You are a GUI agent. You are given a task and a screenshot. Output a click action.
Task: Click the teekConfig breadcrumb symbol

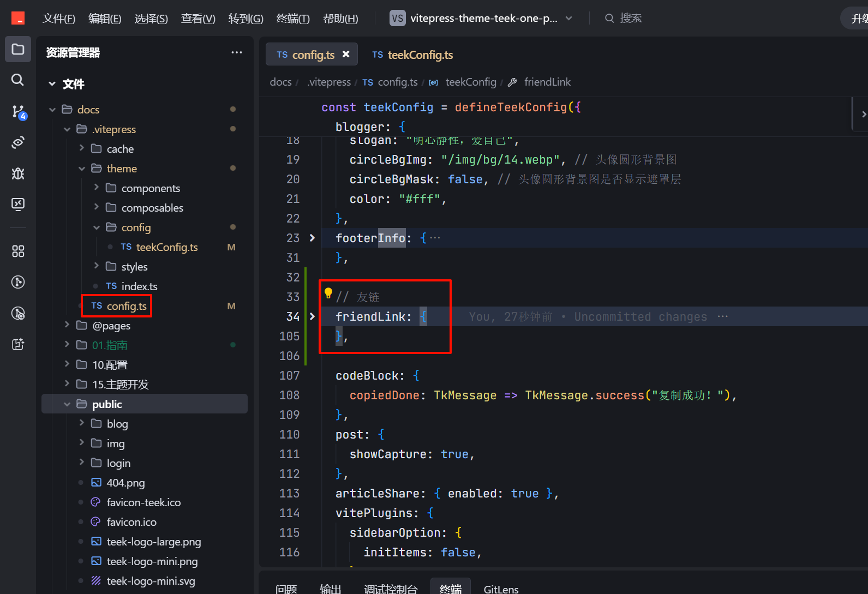(x=471, y=82)
